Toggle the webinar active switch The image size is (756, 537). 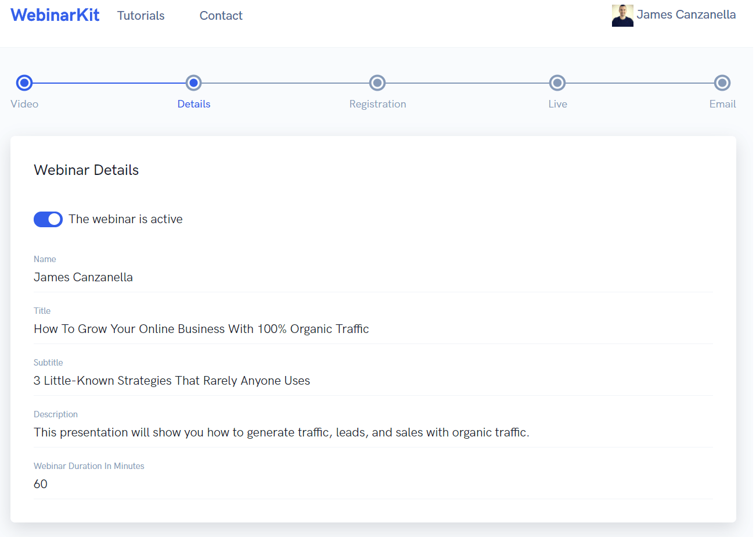(48, 219)
